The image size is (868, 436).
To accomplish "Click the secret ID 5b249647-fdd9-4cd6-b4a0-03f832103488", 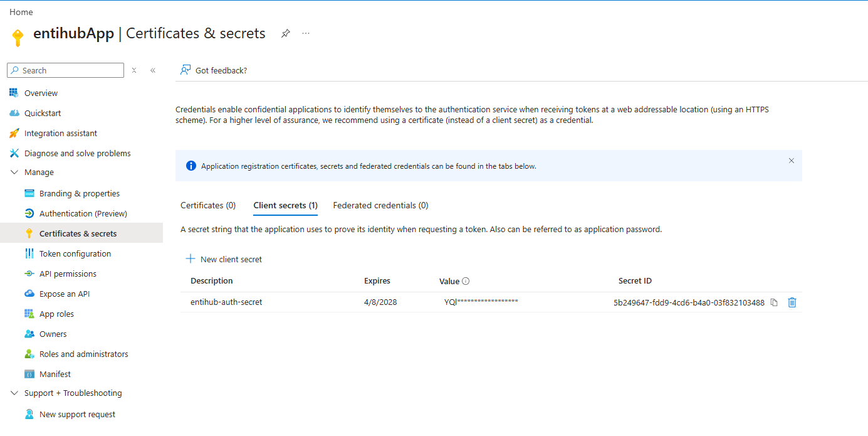I will pos(689,302).
